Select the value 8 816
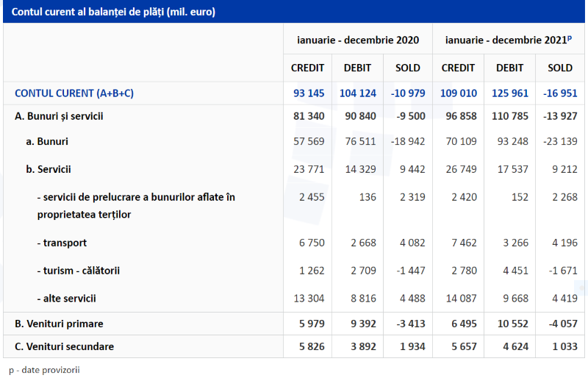The image size is (588, 378). pyautogui.click(x=363, y=299)
